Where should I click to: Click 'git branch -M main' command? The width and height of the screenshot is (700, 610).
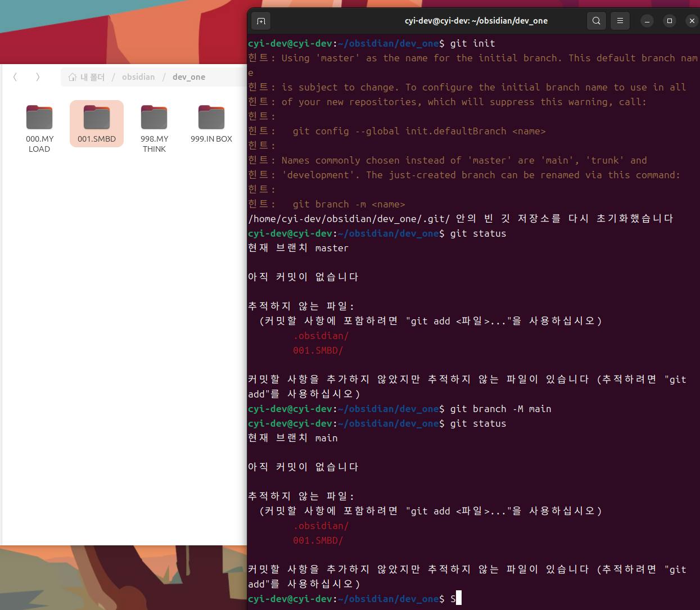tap(500, 409)
